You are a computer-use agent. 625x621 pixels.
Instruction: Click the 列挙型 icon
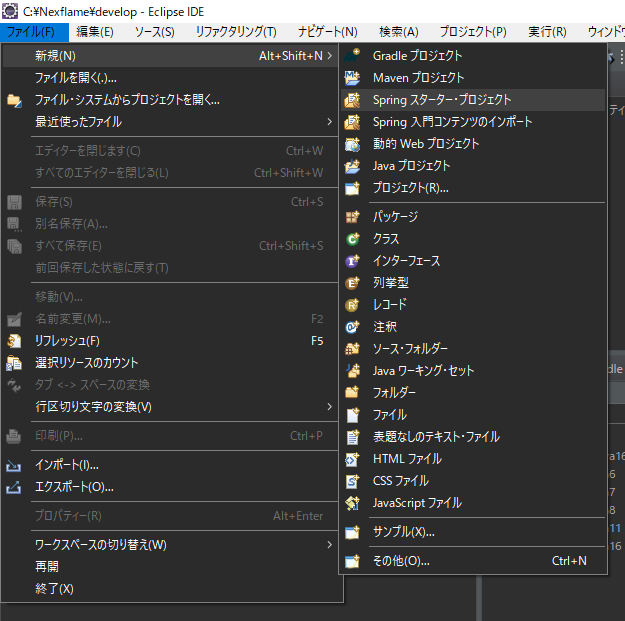coord(352,283)
